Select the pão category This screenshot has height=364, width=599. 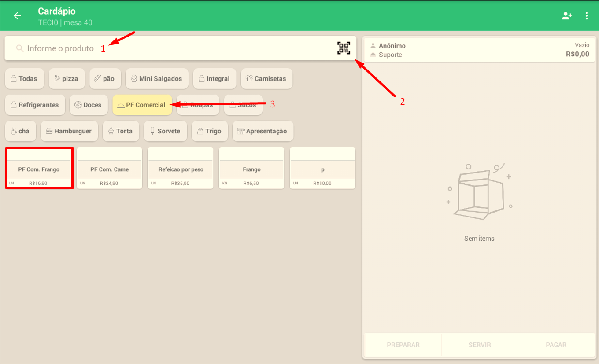click(x=105, y=79)
